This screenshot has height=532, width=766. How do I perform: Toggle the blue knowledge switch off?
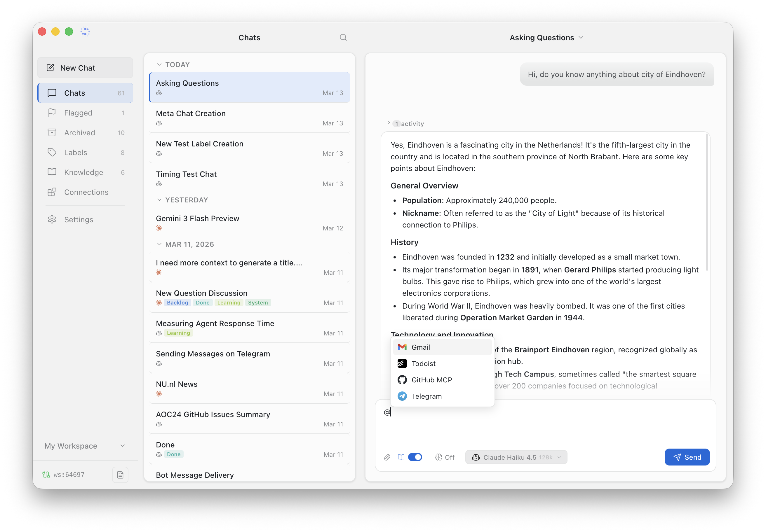415,457
